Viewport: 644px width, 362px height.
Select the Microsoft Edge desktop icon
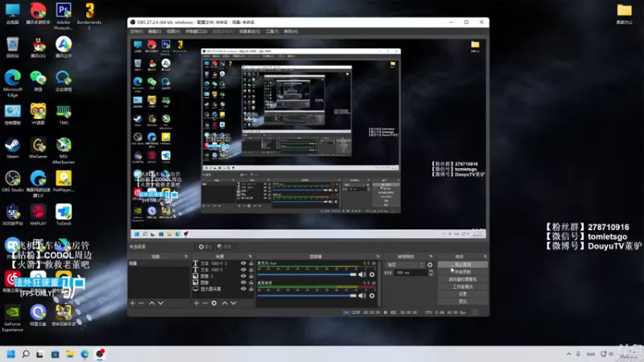(13, 84)
